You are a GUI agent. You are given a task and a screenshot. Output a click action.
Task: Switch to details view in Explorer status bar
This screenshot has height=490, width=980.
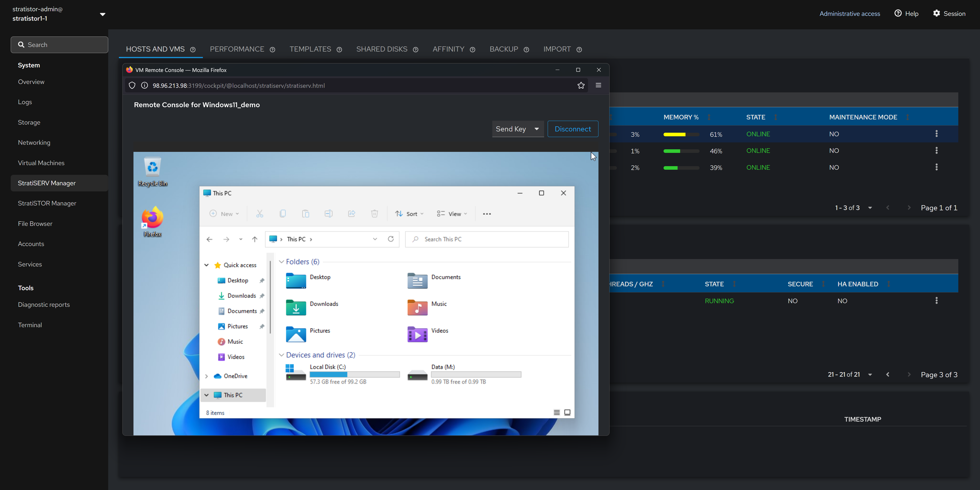pos(557,412)
